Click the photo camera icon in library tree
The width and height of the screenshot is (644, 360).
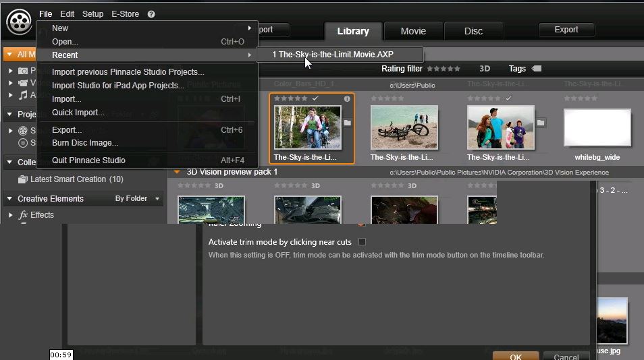pyautogui.click(x=23, y=71)
